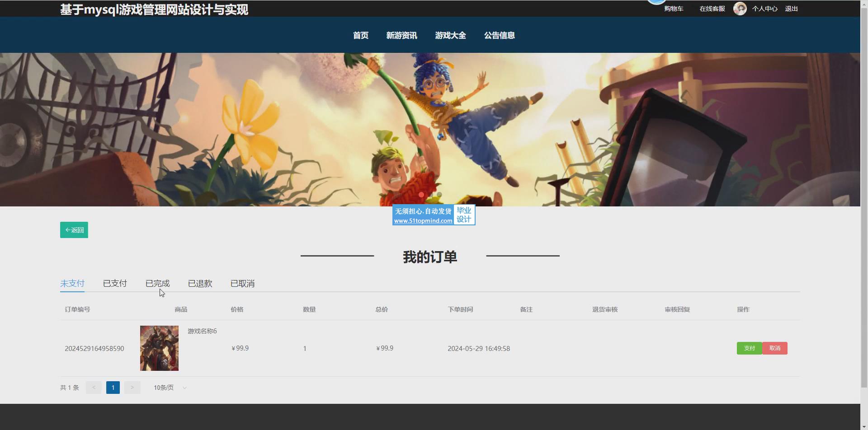Click the 总价 value ¥99.9

click(x=385, y=348)
